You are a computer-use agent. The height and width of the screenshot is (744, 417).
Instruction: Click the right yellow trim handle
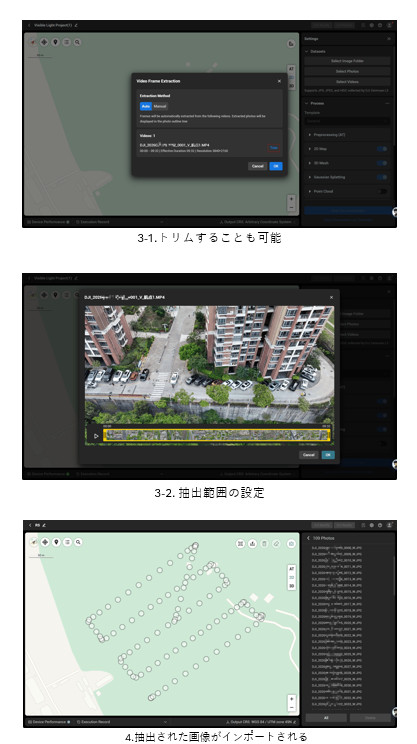tap(329, 435)
